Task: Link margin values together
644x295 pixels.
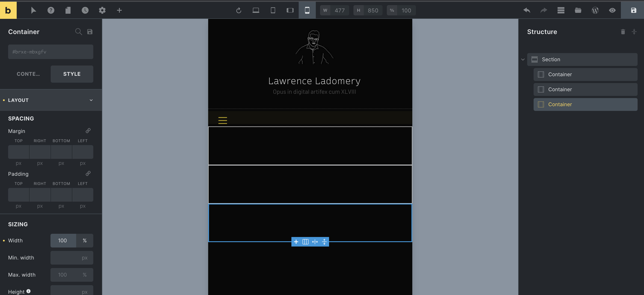Action: (x=88, y=131)
